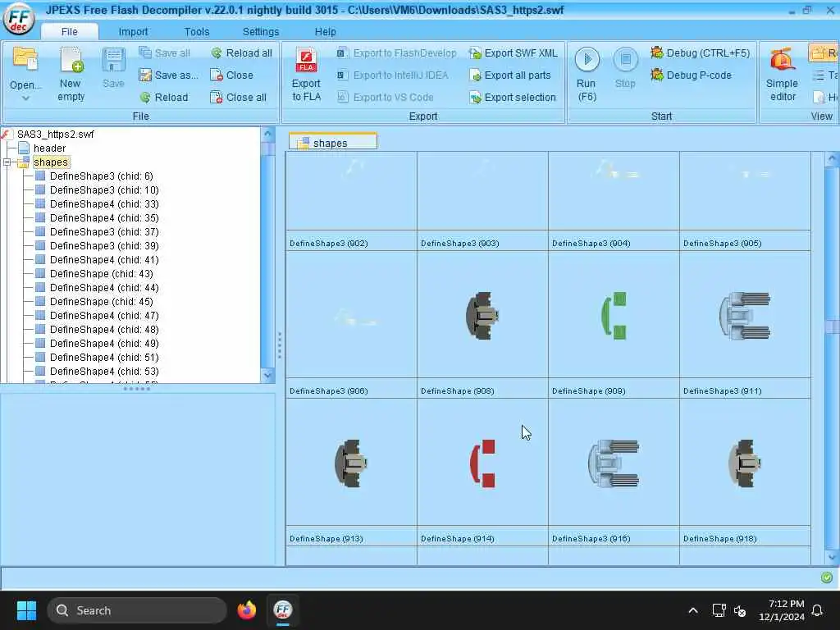The width and height of the screenshot is (840, 630).
Task: Start Debug (CTRL+F5)
Action: pyautogui.click(x=700, y=53)
